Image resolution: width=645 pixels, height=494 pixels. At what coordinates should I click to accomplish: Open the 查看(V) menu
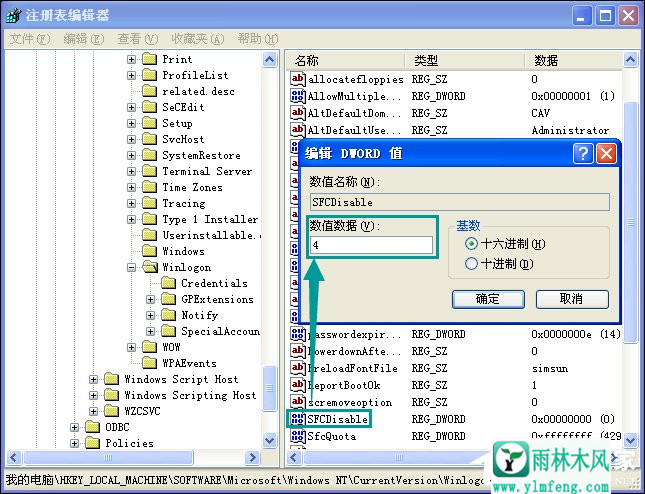tap(137, 39)
